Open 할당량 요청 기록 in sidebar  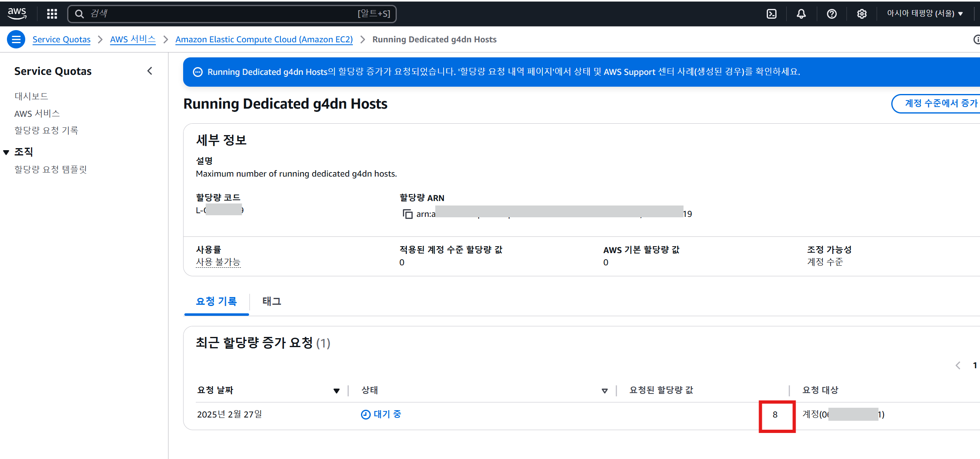[x=46, y=130]
